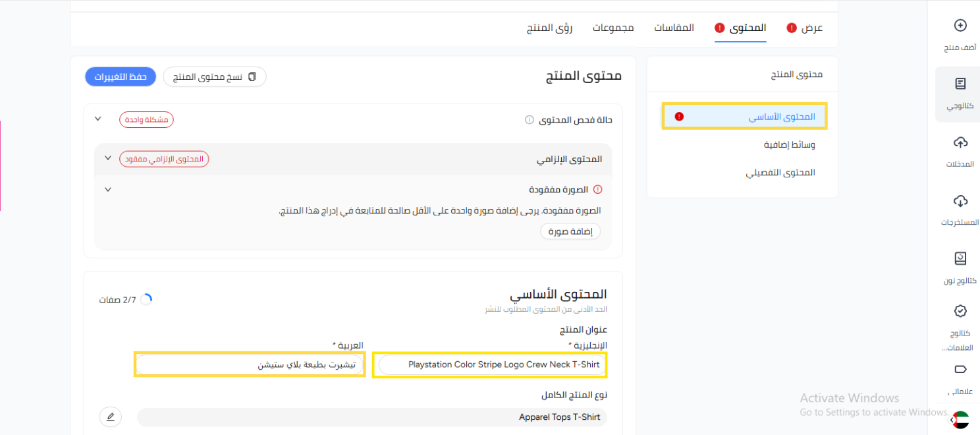
Task: Select المحتوى الأساسي in the side menu
Action: tap(744, 117)
